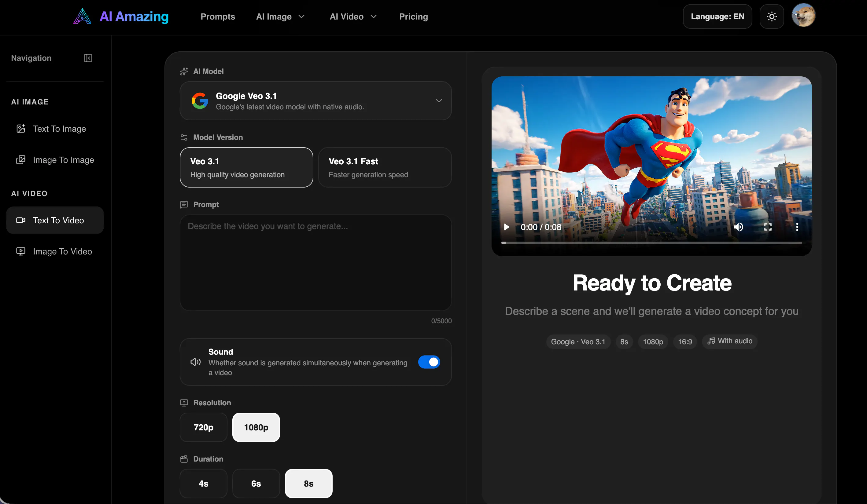Set duration to 4s
Viewport: 867px width, 504px height.
pyautogui.click(x=203, y=483)
